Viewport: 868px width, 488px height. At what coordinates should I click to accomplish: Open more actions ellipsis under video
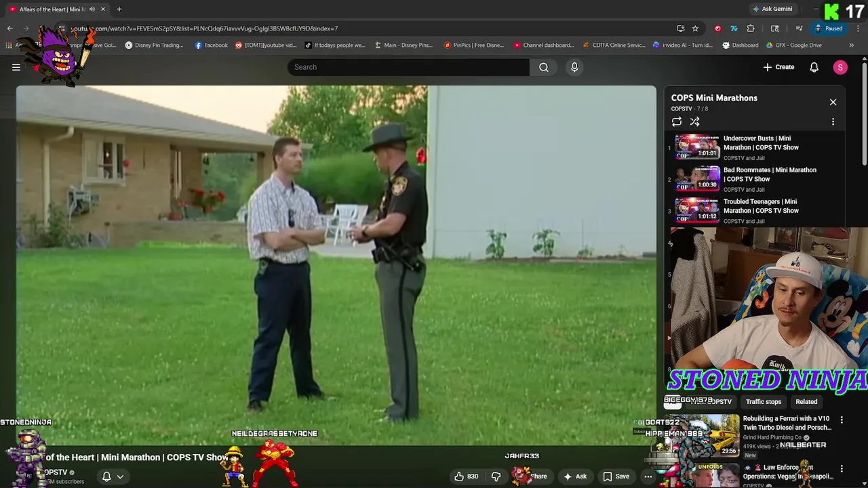pyautogui.click(x=648, y=476)
